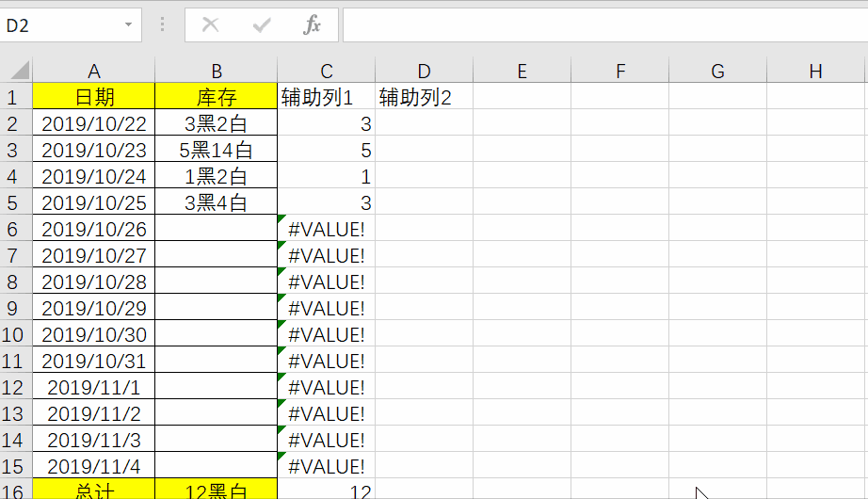Select column C header
The height and width of the screenshot is (499, 868).
coord(326,71)
